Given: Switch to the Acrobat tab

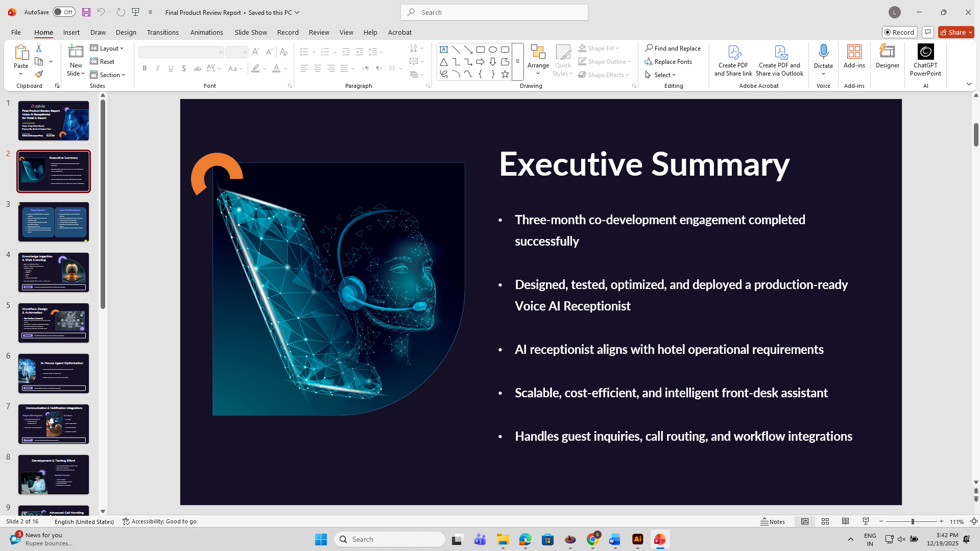Looking at the screenshot, I should click(399, 32).
